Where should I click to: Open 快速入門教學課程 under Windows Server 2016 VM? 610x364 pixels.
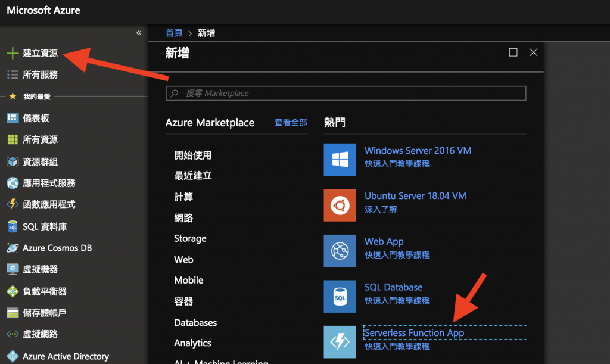(397, 164)
